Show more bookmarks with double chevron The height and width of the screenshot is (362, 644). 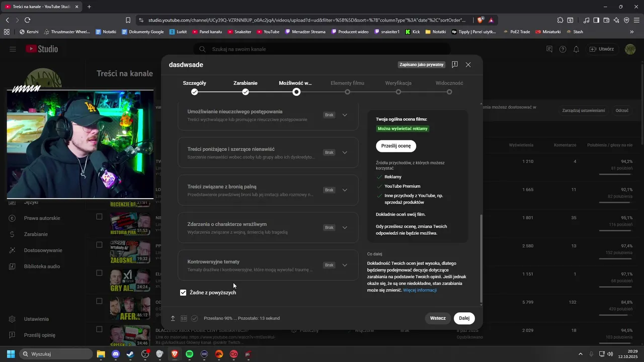tap(632, 32)
